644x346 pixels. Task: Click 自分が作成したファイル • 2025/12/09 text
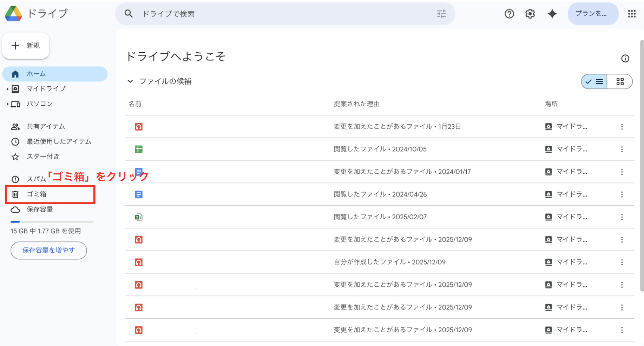(389, 262)
